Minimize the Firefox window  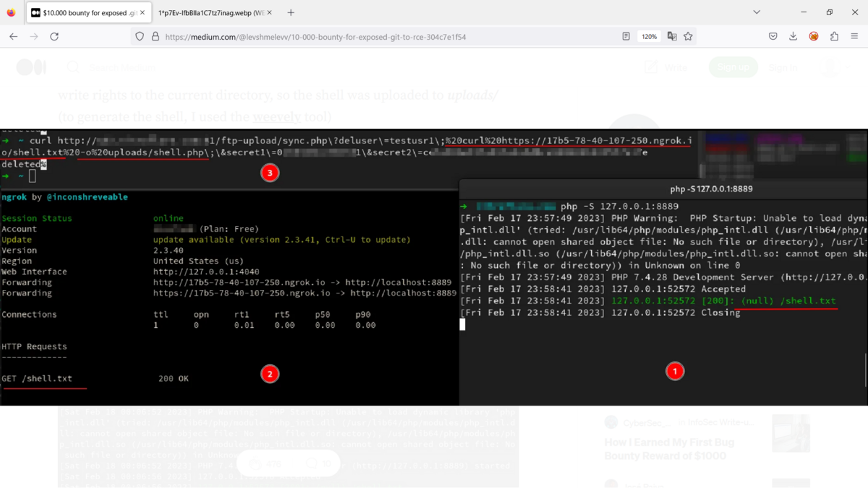point(804,12)
